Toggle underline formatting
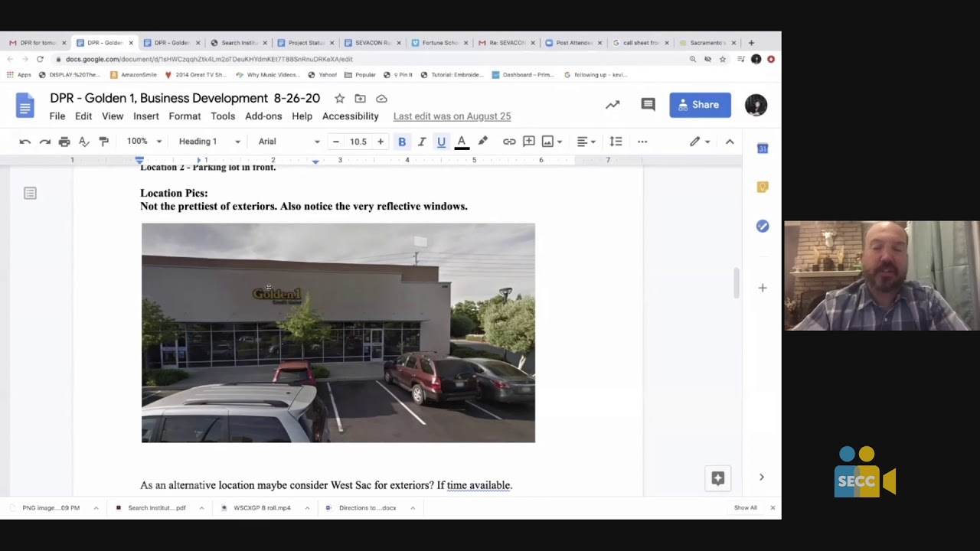This screenshot has width=980, height=551. point(442,142)
